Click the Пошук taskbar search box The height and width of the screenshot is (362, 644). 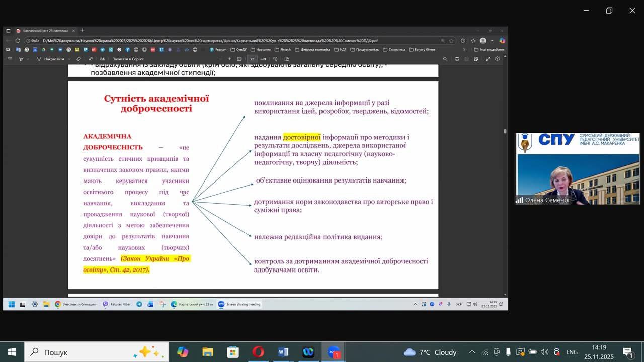(x=96, y=352)
